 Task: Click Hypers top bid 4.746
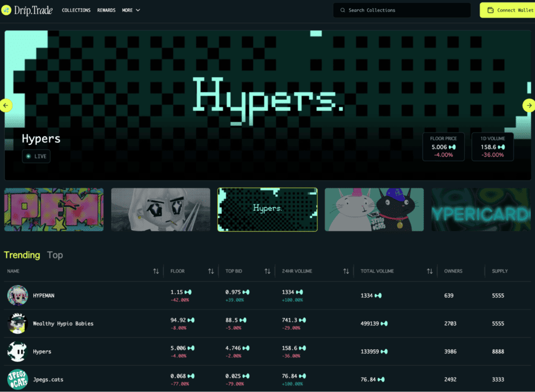[x=233, y=348]
